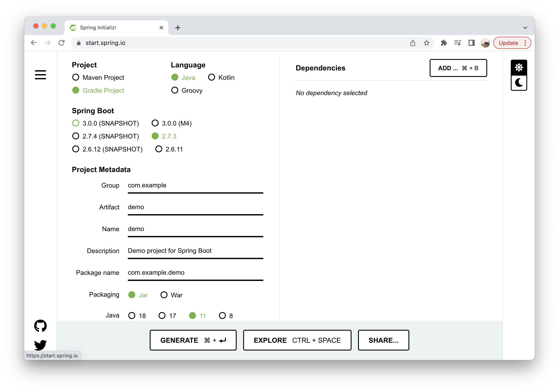559x392 pixels.
Task: Open the Twitter bird icon link
Action: 40,345
